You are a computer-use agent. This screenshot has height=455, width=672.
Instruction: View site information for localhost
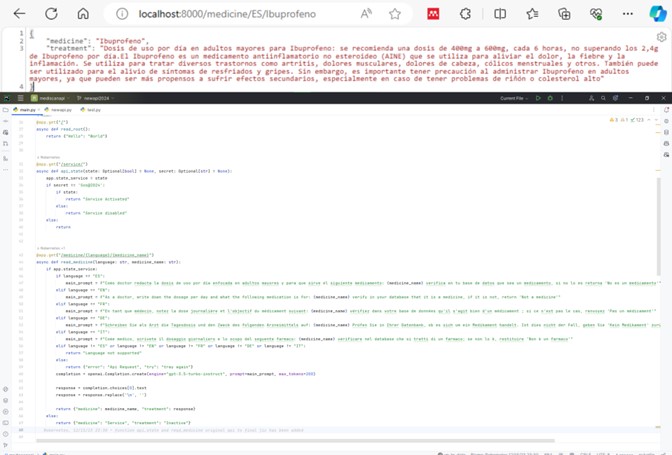pos(122,14)
